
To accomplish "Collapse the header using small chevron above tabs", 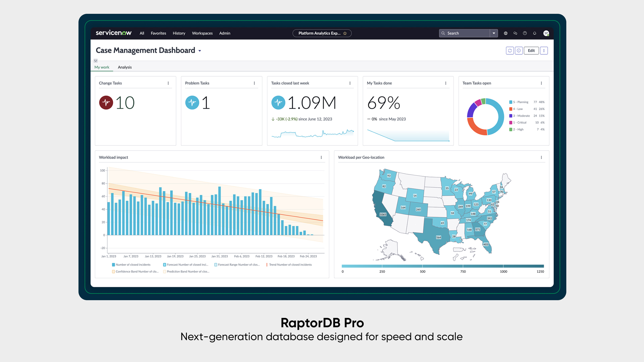I will [96, 61].
